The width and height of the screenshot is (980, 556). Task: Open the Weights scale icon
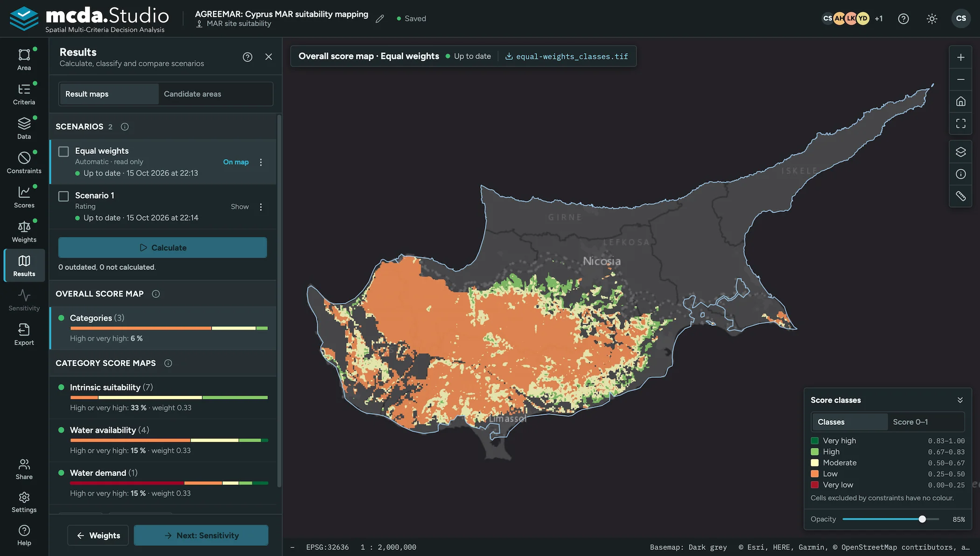(x=24, y=227)
